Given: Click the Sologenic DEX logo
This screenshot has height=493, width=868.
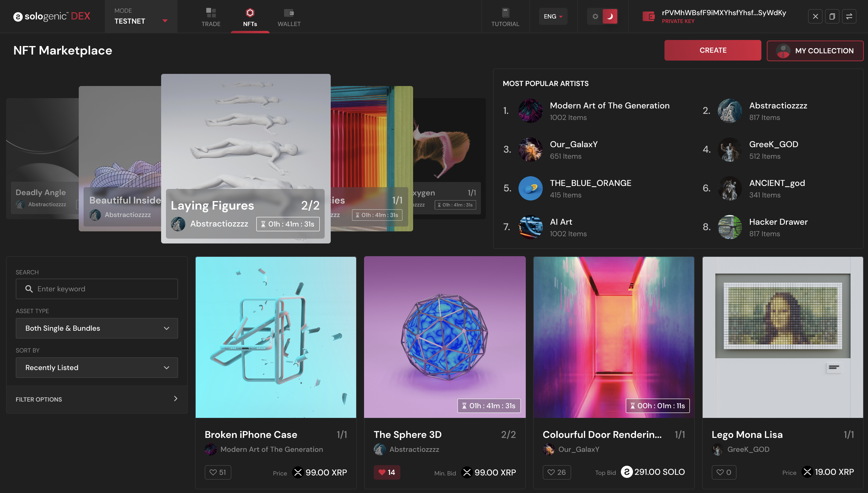Looking at the screenshot, I should [52, 16].
